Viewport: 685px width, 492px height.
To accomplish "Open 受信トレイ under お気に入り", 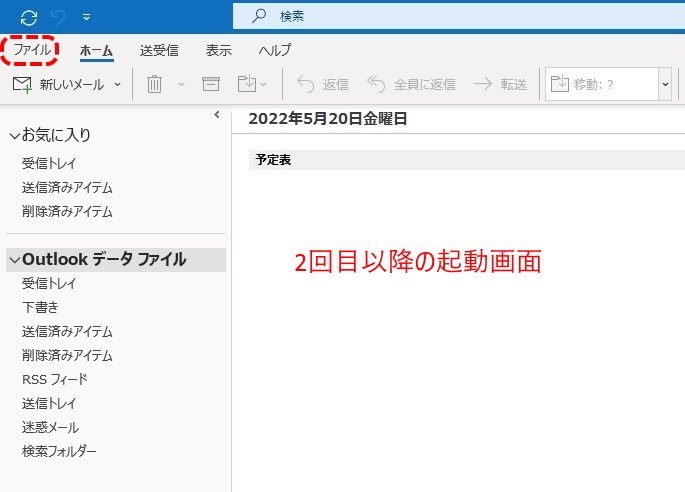I will click(x=49, y=163).
